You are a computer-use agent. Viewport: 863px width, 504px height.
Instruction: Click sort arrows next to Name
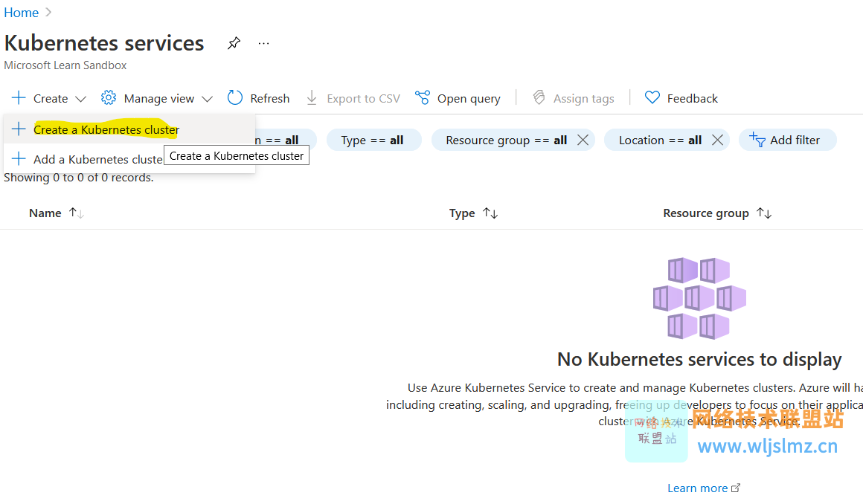point(77,213)
